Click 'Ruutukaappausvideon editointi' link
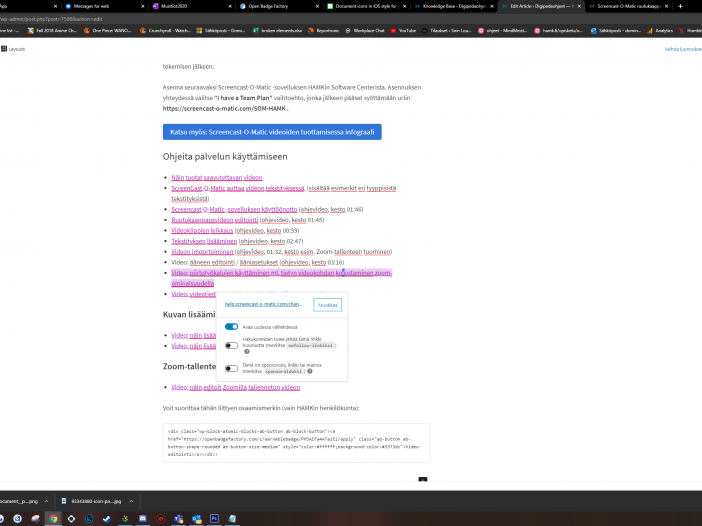 click(x=214, y=220)
